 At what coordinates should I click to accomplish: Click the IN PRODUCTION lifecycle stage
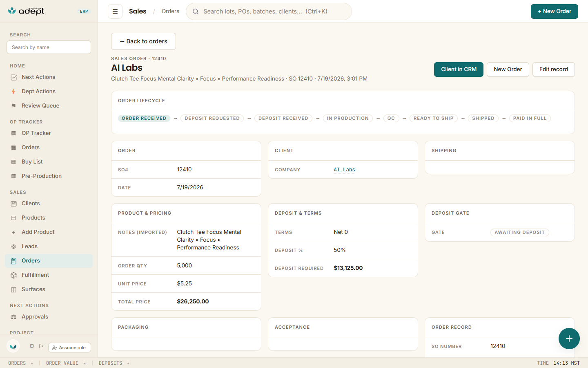coord(347,119)
